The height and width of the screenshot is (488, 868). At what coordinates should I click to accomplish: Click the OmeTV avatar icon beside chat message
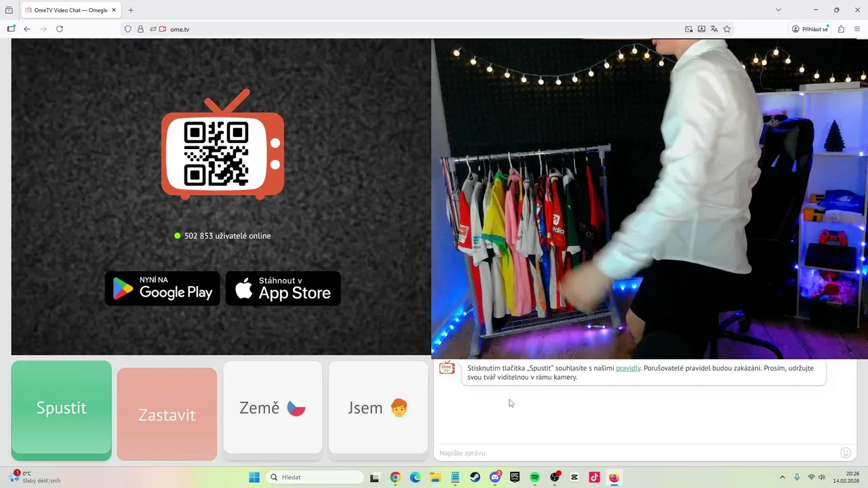tap(447, 367)
